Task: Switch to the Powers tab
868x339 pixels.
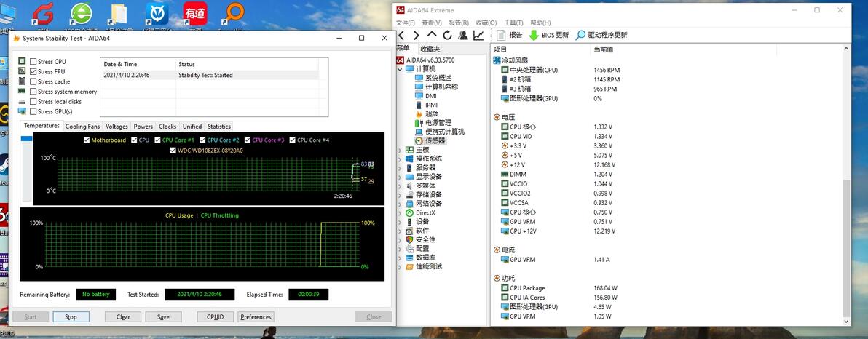Action: [x=143, y=126]
